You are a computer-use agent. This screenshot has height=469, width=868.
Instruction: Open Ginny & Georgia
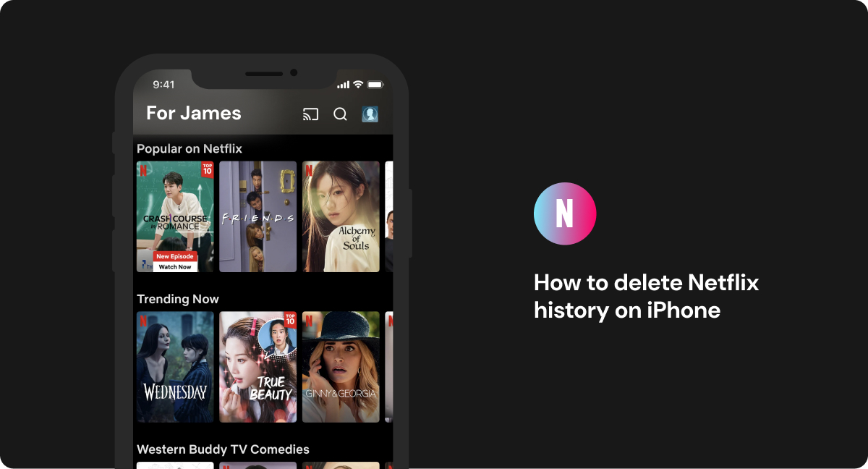(341, 366)
